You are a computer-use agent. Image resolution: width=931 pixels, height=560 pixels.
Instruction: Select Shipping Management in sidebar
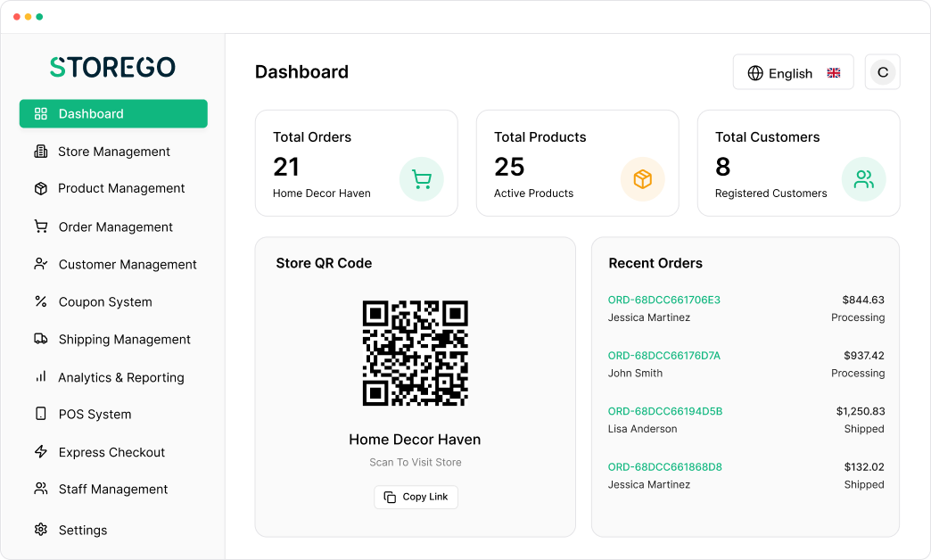point(113,339)
